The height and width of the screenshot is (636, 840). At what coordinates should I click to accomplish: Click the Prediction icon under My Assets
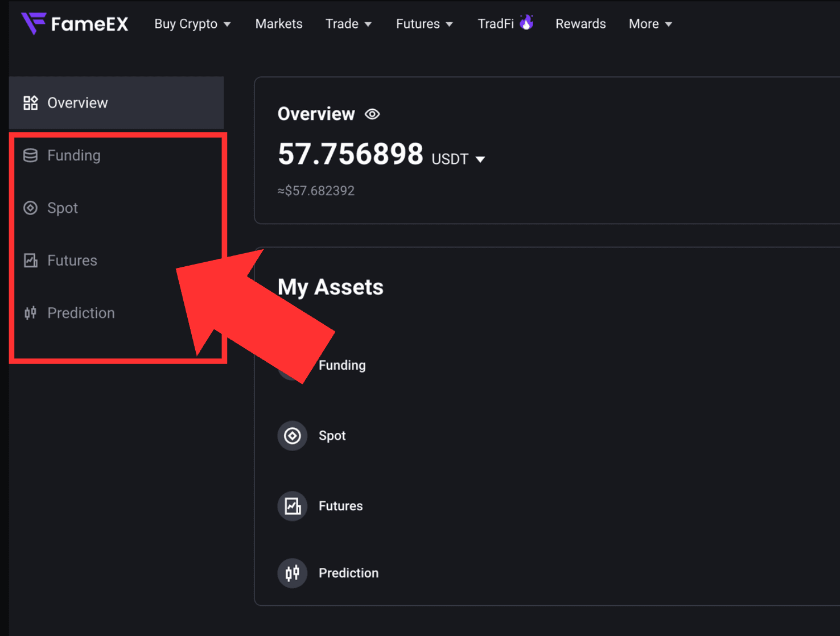click(x=293, y=573)
